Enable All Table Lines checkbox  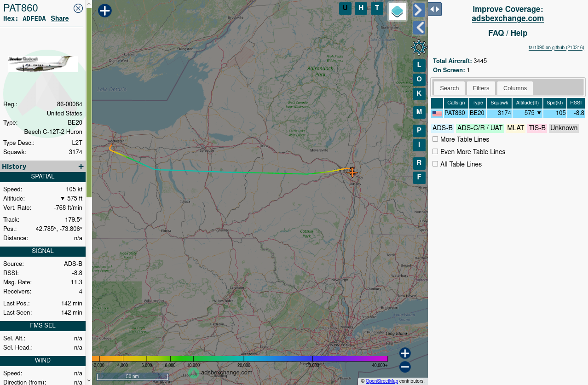coord(435,164)
